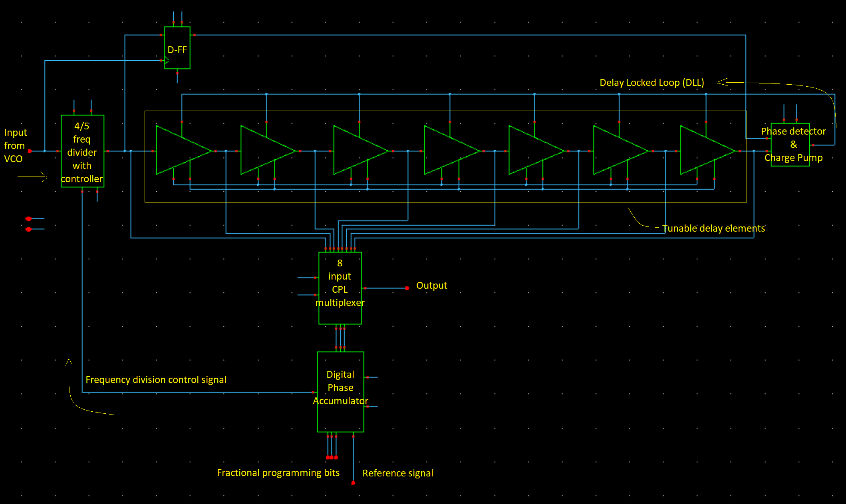
Task: Click the red Output pin
Action: (407, 288)
